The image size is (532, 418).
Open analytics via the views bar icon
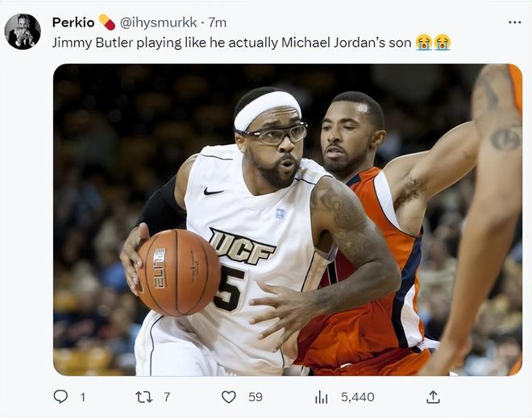(x=322, y=396)
